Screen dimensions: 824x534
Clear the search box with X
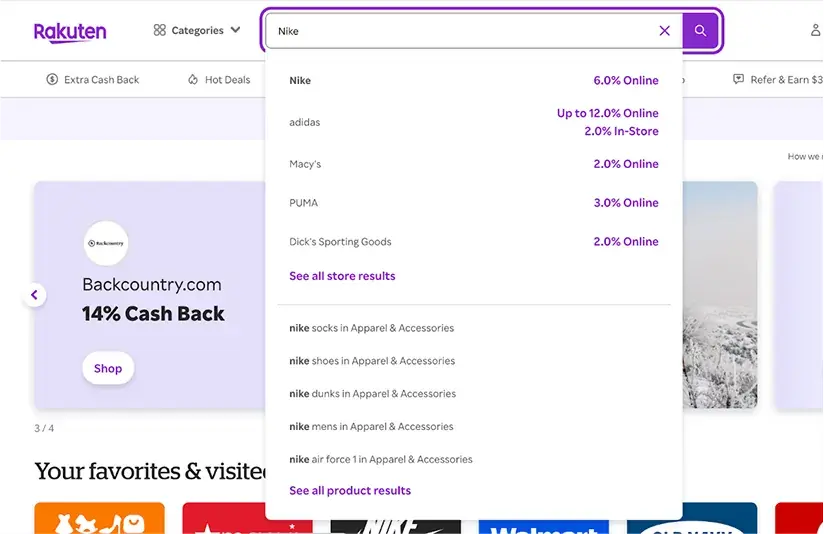tap(664, 31)
